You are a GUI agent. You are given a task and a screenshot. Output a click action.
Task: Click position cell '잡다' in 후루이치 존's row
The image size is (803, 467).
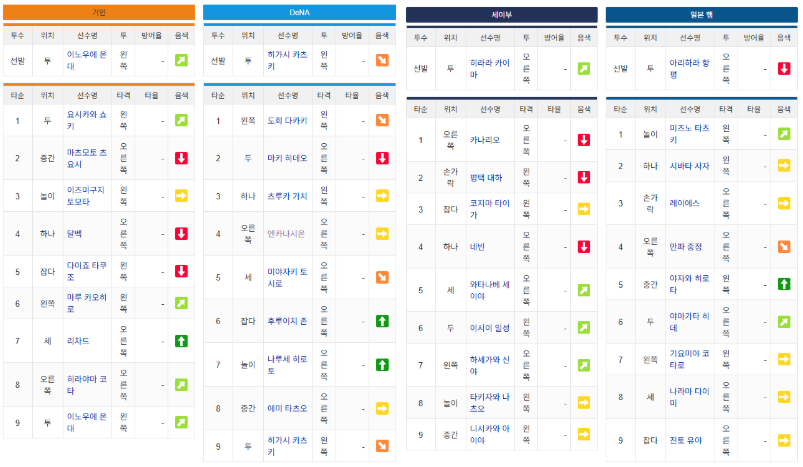(x=248, y=322)
